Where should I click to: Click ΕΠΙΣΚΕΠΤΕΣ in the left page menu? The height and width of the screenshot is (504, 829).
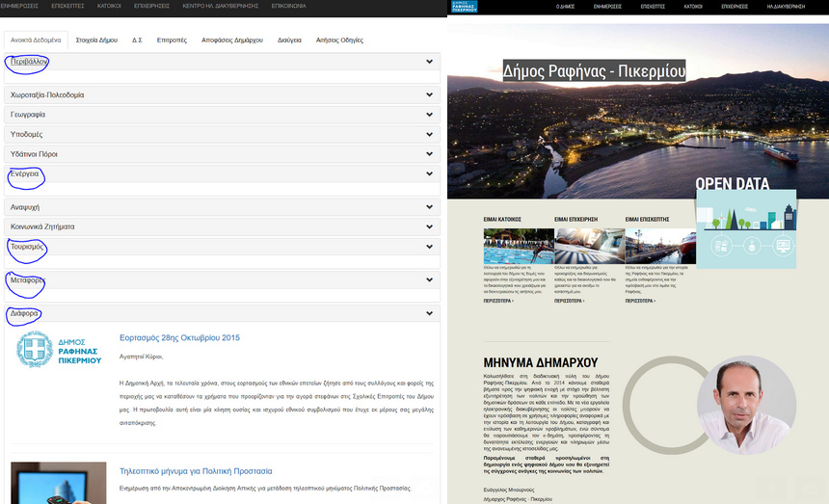(67, 6)
